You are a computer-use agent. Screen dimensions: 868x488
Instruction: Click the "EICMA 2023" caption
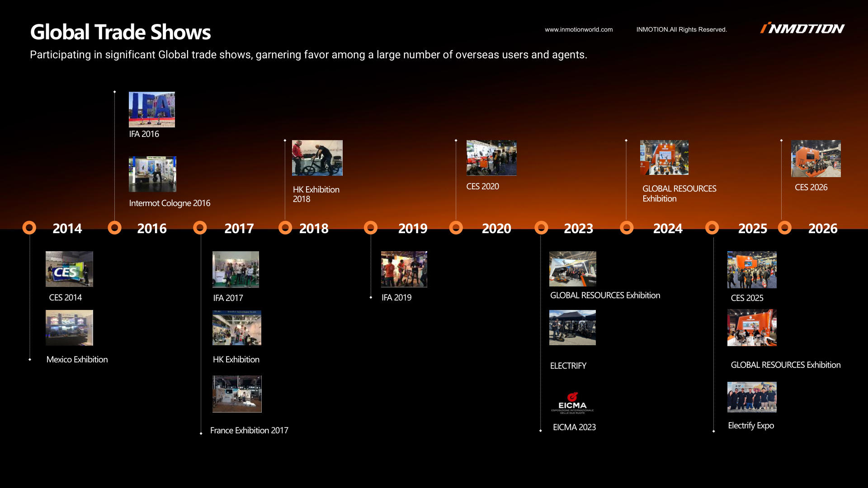tap(574, 427)
